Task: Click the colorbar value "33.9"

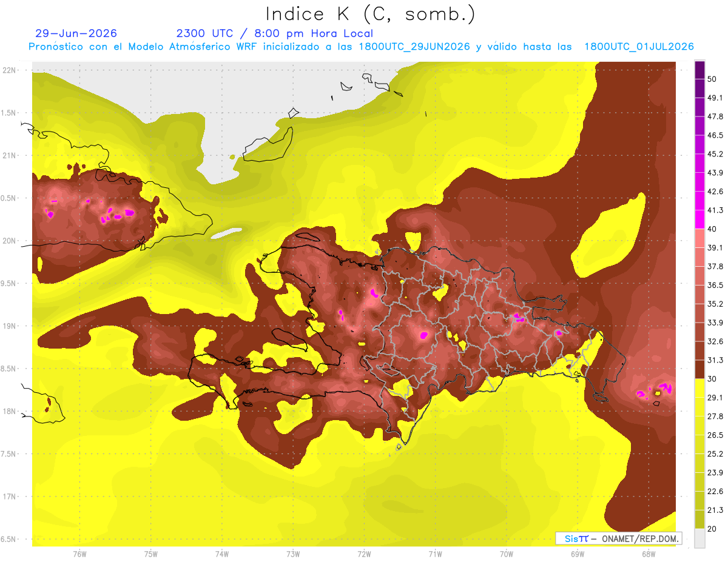Action: 715,323
